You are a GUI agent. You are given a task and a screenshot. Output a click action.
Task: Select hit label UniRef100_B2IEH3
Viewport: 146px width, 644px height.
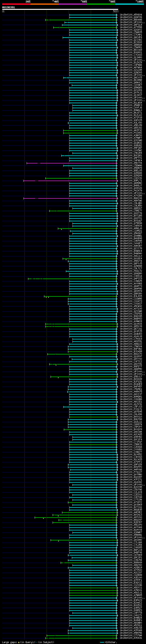coord(131,42)
